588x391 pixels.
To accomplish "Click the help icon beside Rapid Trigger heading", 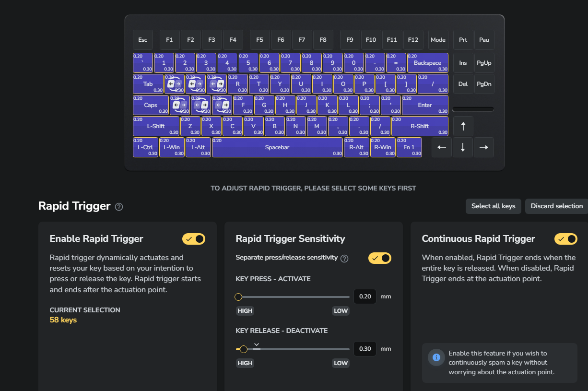I will pos(119,207).
